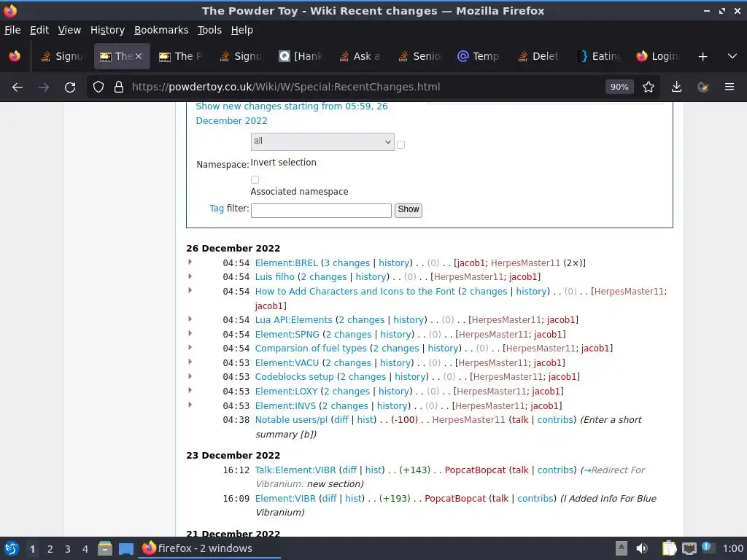
Task: Click the show desktop taskbar icon
Action: pos(126,548)
